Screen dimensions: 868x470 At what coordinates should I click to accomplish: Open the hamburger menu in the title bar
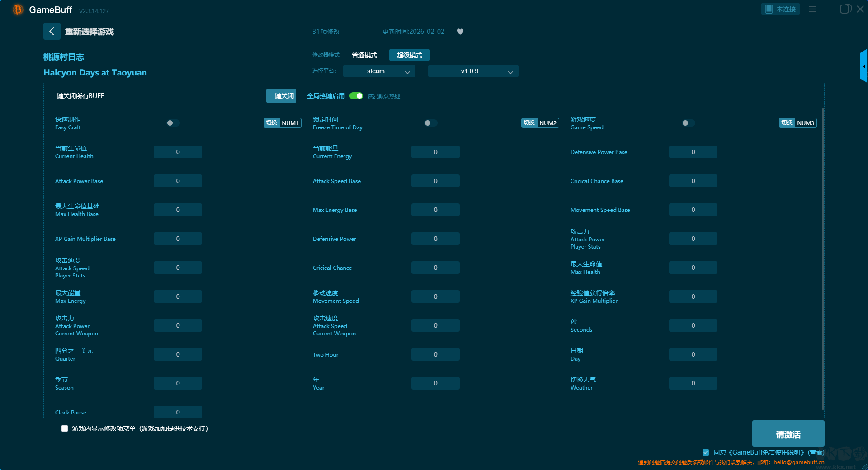pos(812,9)
